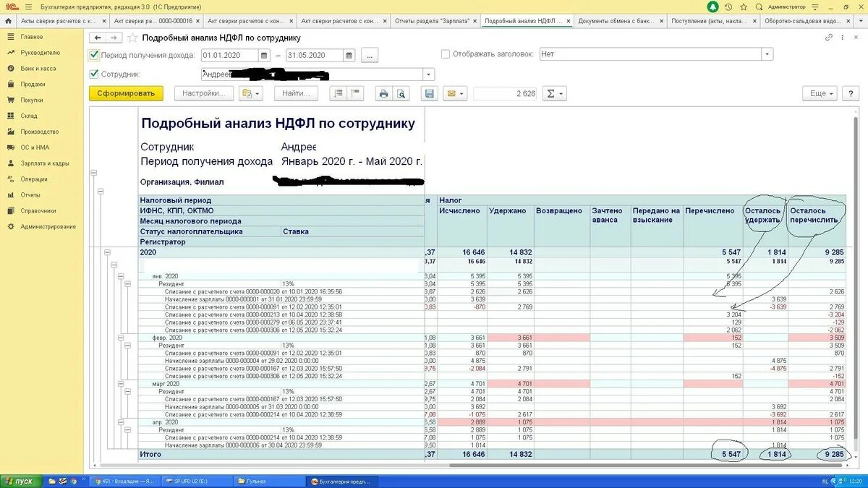The height and width of the screenshot is (488, 868).
Task: Send report by email envelope icon
Action: tap(454, 93)
